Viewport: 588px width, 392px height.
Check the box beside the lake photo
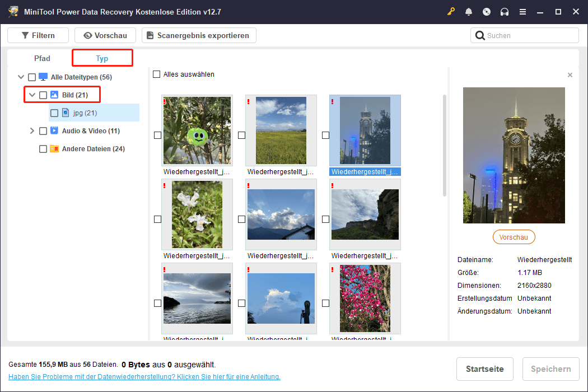point(157,303)
